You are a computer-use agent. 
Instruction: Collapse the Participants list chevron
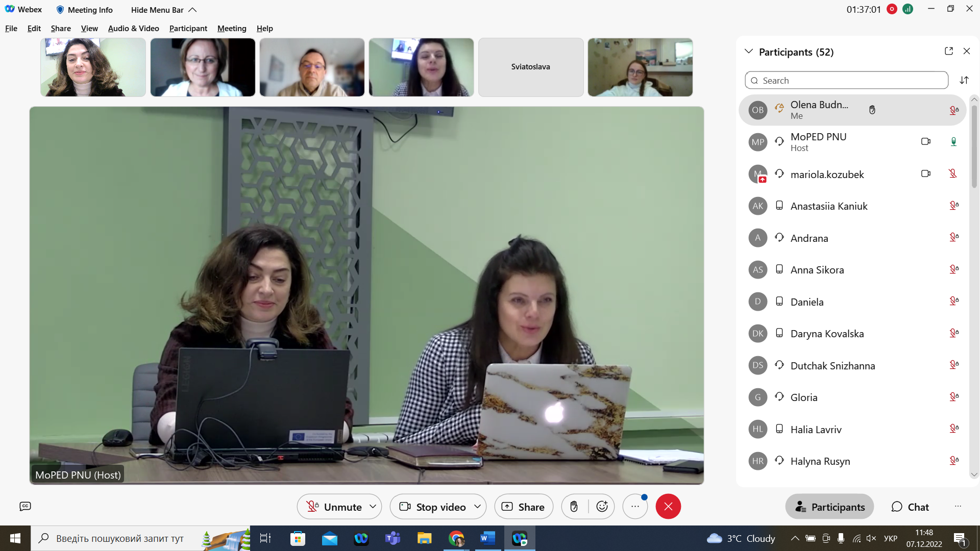pyautogui.click(x=749, y=52)
